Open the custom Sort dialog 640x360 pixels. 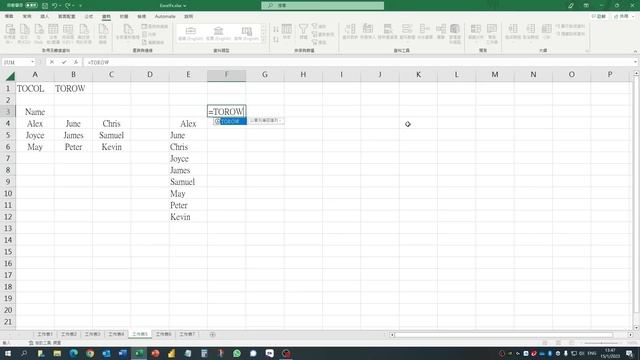click(287, 32)
